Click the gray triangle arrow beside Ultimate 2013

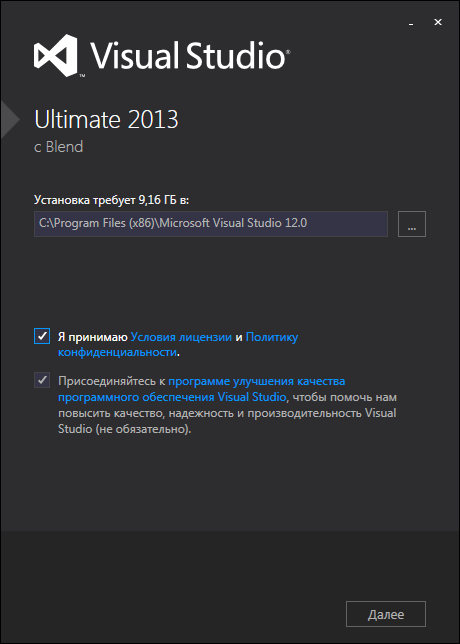point(10,119)
